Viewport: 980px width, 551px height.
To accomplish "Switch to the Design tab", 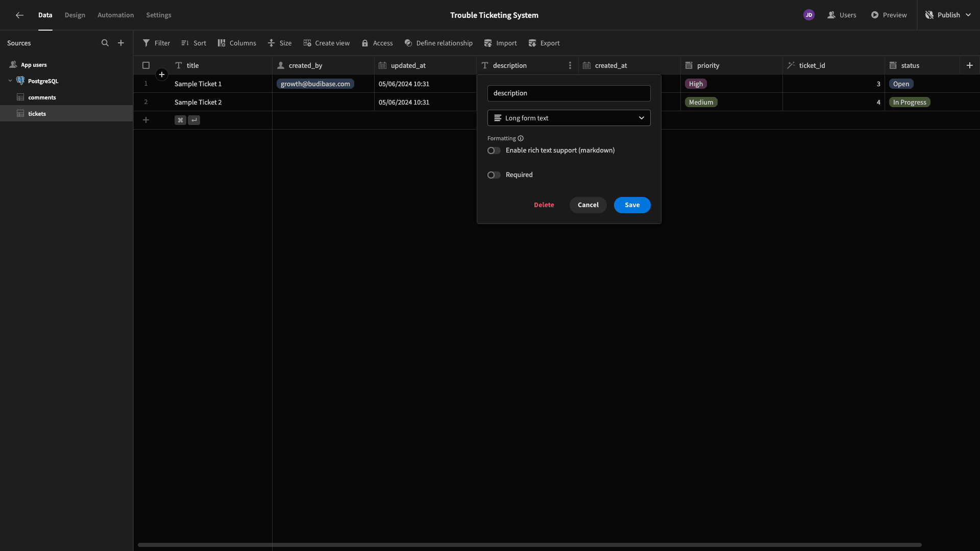I will (75, 15).
